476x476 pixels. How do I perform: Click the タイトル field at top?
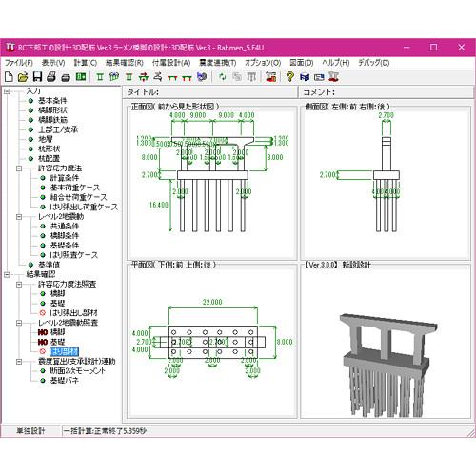(210, 92)
